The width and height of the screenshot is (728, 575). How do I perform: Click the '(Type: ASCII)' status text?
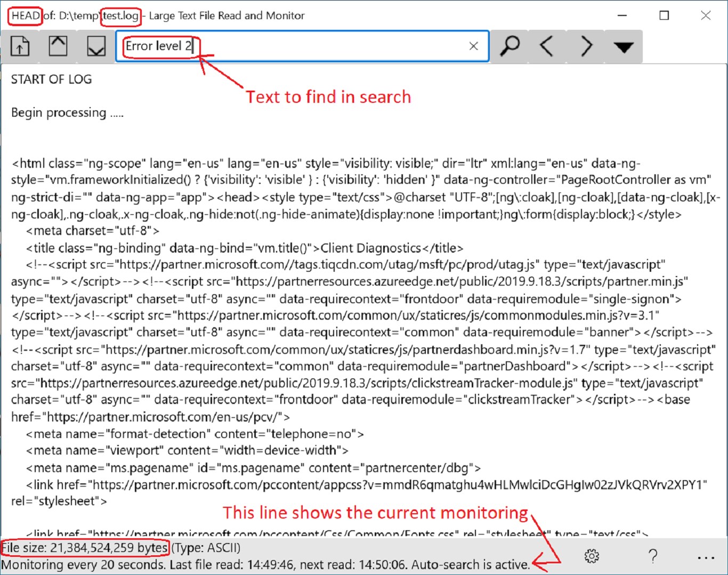click(x=206, y=548)
